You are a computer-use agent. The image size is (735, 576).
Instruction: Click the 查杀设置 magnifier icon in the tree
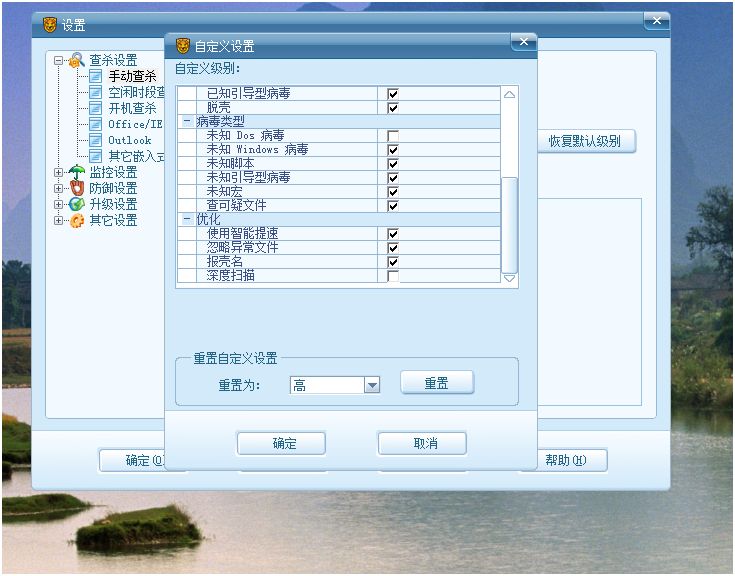(76, 60)
